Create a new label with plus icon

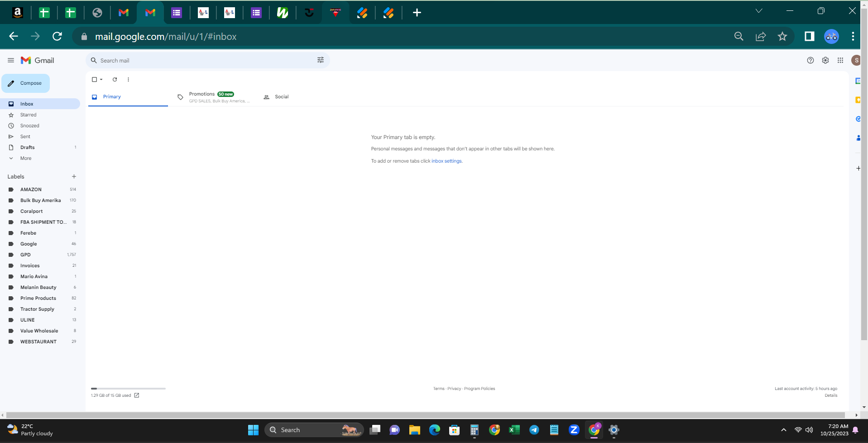(x=74, y=177)
